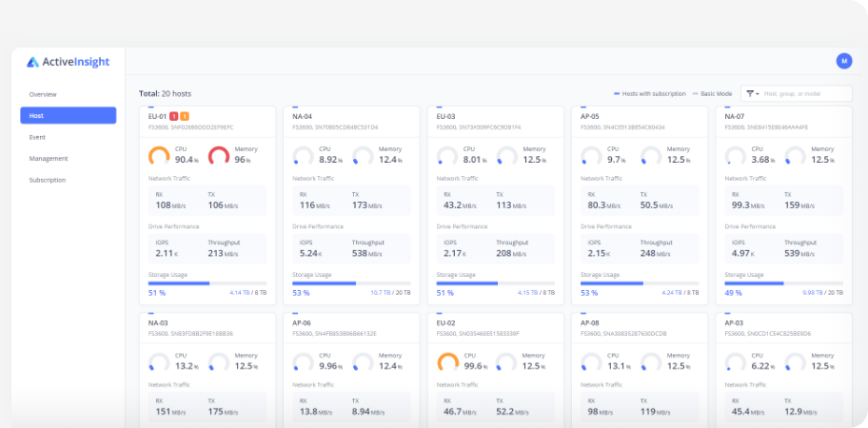Click AP-08 RX value 98 MB/s
Image resolution: width=868 pixels, height=428 pixels.
(601, 412)
